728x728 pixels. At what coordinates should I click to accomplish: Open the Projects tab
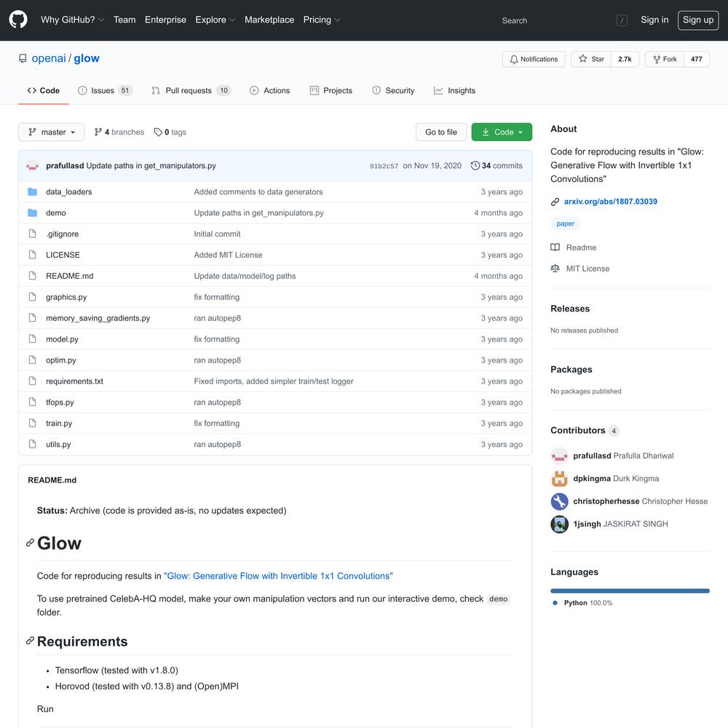click(x=331, y=90)
